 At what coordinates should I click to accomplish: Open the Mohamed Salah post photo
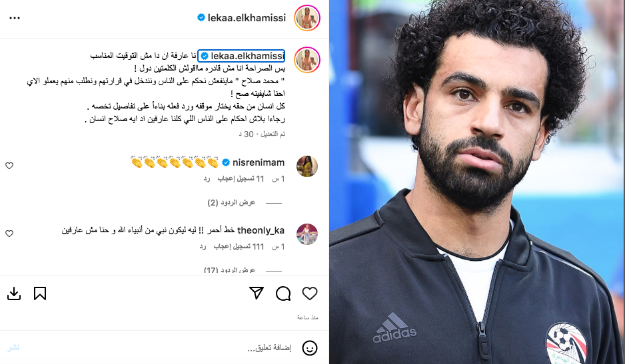tap(477, 182)
